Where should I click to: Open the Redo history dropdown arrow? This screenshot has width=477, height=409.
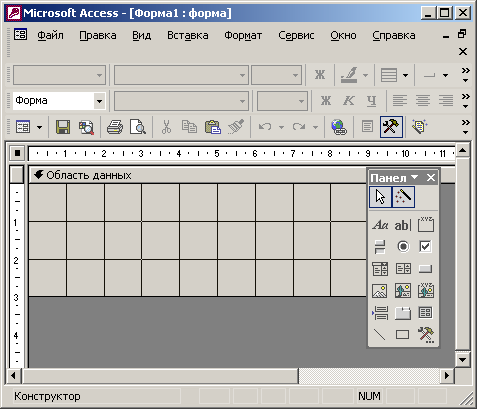(315, 127)
